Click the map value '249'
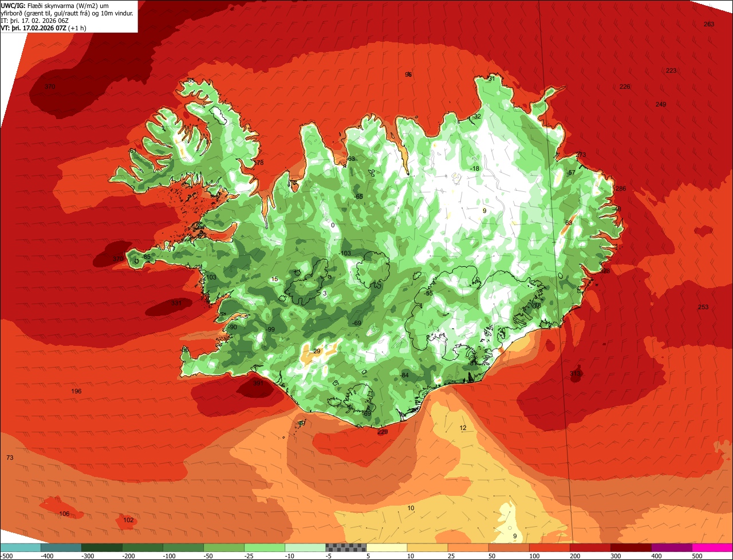 661,104
